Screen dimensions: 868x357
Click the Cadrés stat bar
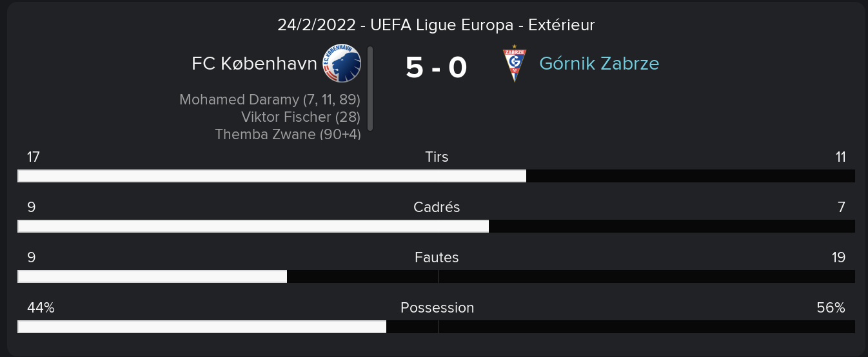(x=436, y=226)
